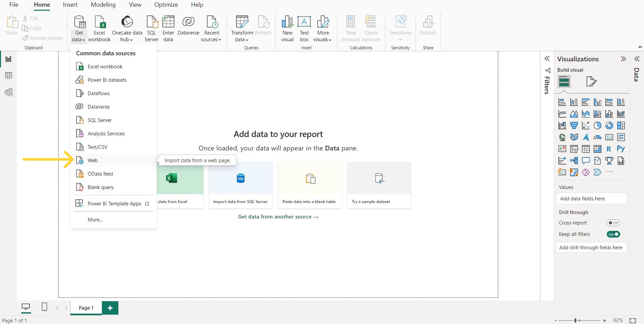Select OData feed data source
Viewport: 644px width, 324px height.
114,174
